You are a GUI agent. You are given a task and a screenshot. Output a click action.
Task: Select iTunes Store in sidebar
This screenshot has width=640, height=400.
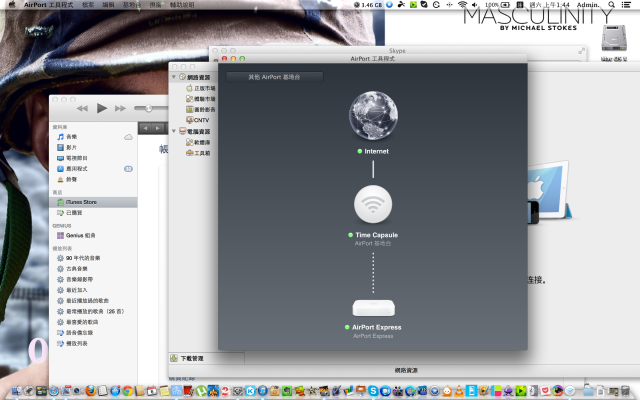click(x=93, y=202)
